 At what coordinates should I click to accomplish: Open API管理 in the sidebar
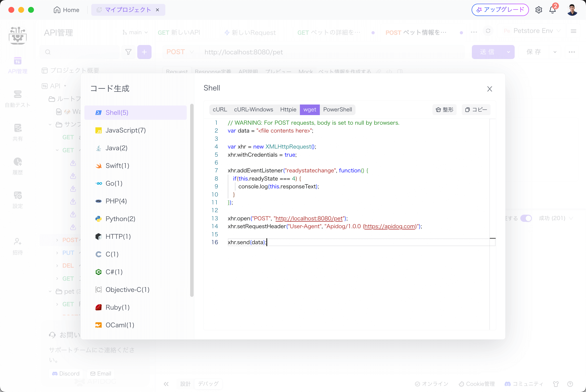click(17, 65)
